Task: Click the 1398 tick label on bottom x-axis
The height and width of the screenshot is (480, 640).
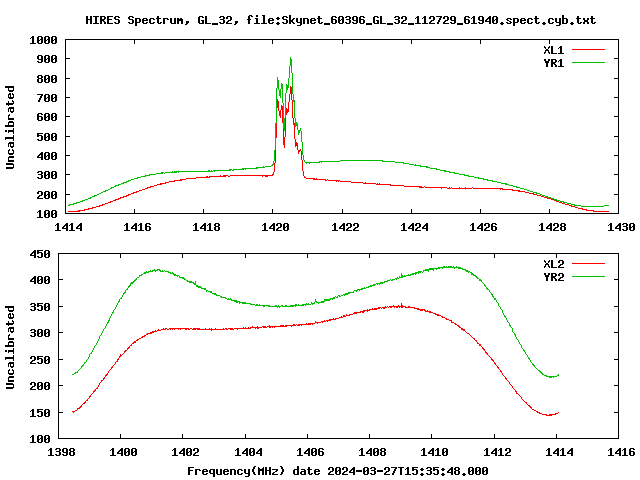Action: point(62,452)
